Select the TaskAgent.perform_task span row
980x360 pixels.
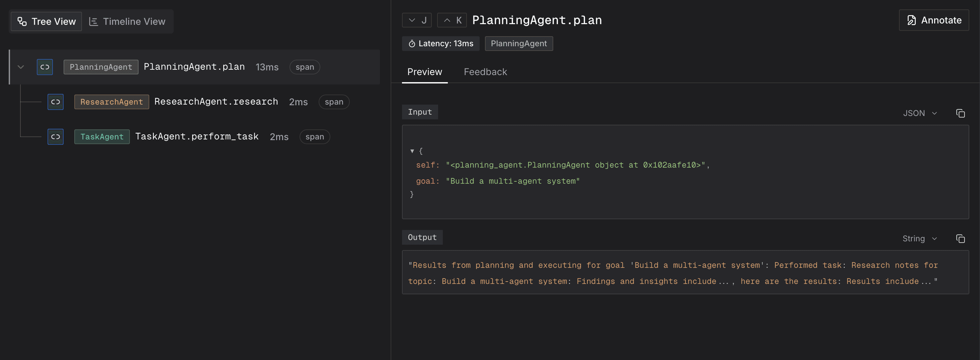pyautogui.click(x=197, y=137)
